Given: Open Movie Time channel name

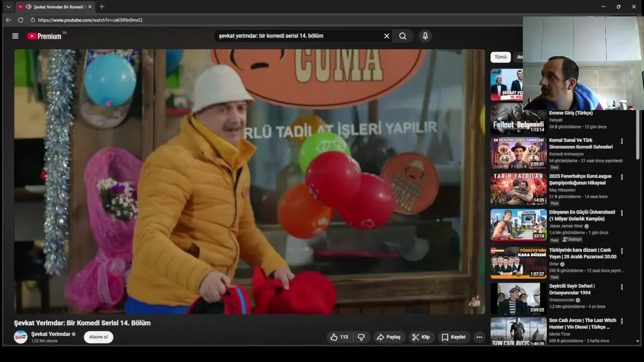Looking at the screenshot, I should pos(559,334).
